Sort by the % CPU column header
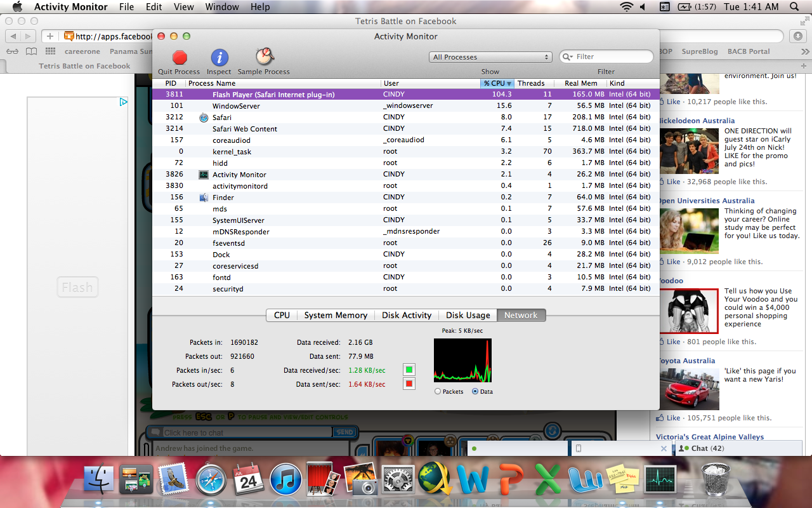The width and height of the screenshot is (812, 508). point(497,83)
